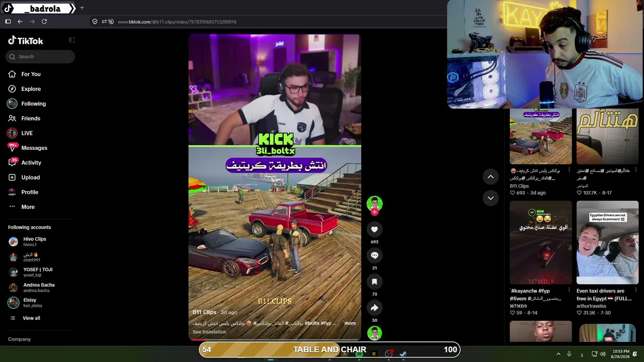This screenshot has height=362, width=644.
Task: Open Steam from the taskbar
Action: click(x=403, y=354)
